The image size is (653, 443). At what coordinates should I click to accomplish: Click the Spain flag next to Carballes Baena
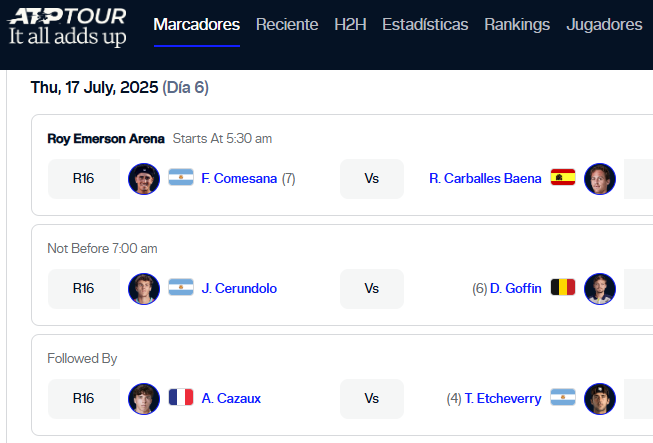point(563,177)
